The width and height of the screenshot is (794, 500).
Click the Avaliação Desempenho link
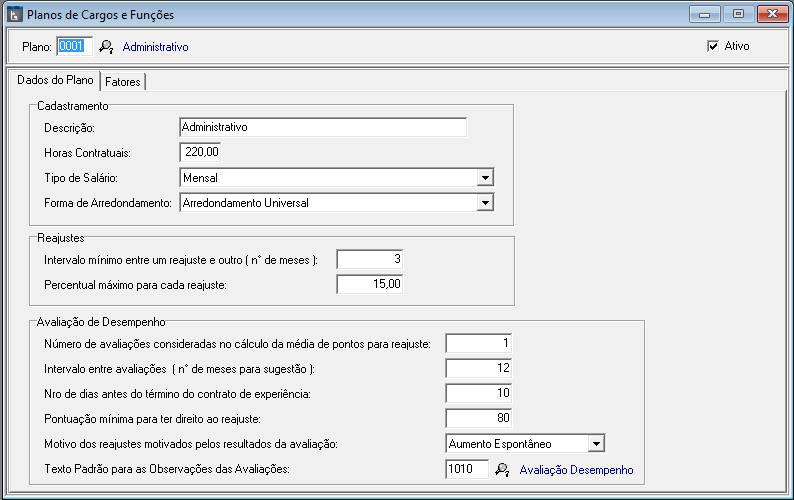[576, 470]
